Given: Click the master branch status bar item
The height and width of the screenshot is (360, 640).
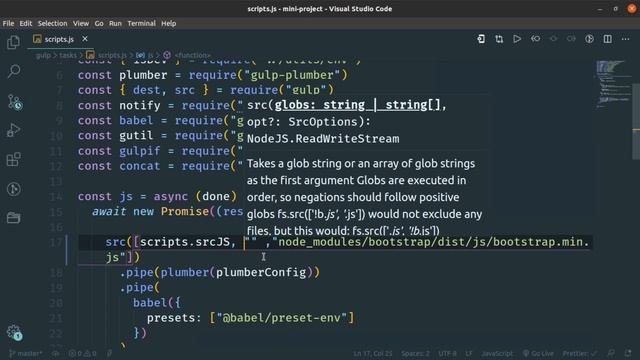Looking at the screenshot, I should tap(26, 353).
